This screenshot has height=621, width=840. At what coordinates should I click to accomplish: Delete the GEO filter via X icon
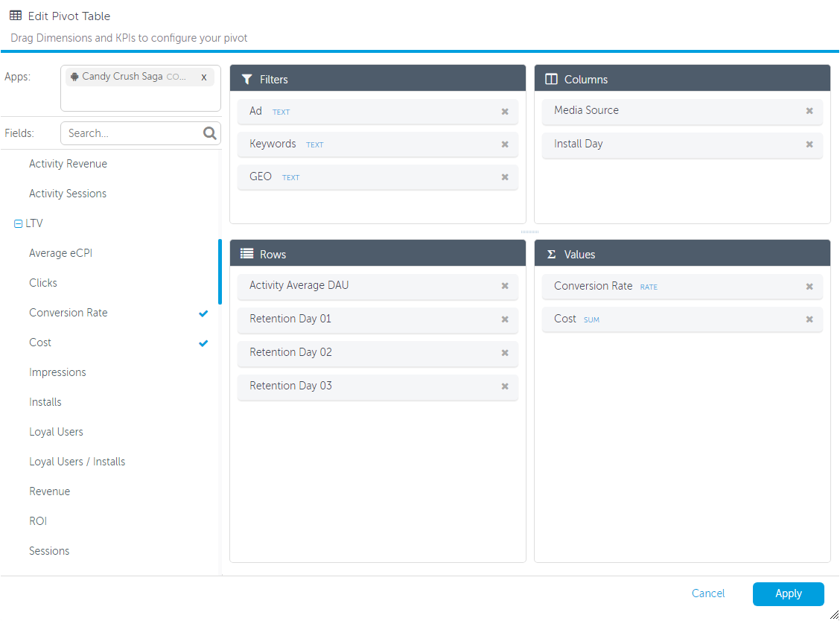505,177
